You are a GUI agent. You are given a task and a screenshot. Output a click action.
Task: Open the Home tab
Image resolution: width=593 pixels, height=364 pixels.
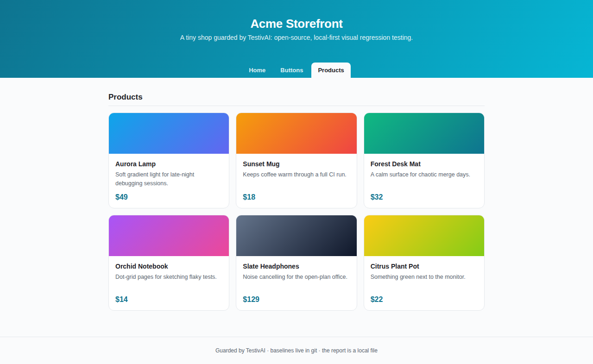click(x=257, y=70)
